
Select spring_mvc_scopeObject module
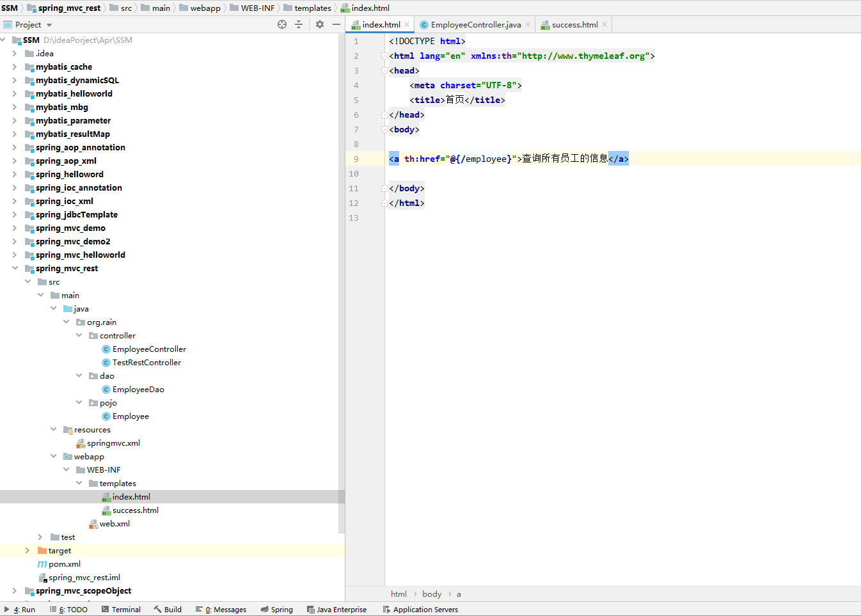[83, 591]
